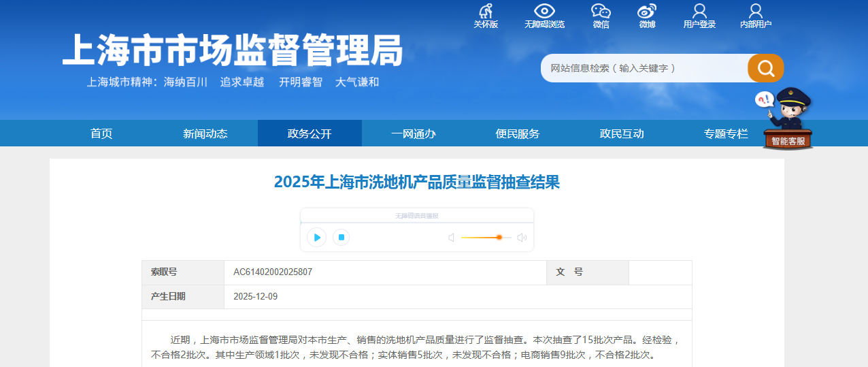The image size is (868, 367).
Task: Adjust the orange volume slider
Action: tap(499, 238)
